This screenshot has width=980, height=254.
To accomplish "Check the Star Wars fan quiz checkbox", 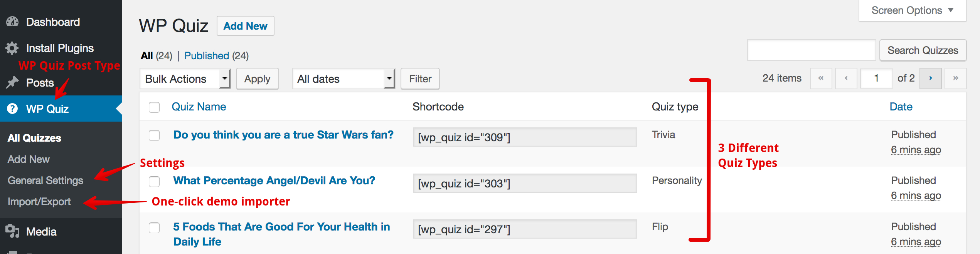I will [154, 135].
